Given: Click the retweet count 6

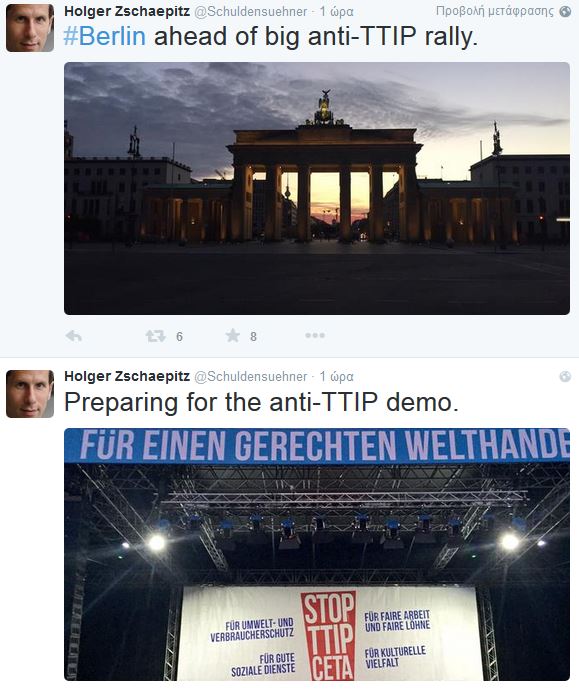Looking at the screenshot, I should (x=179, y=337).
